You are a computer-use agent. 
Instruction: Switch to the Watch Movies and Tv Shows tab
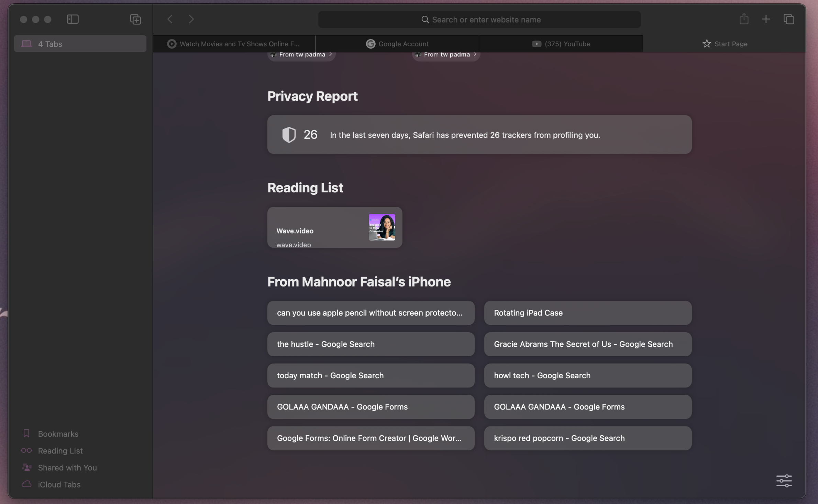pyautogui.click(x=234, y=44)
